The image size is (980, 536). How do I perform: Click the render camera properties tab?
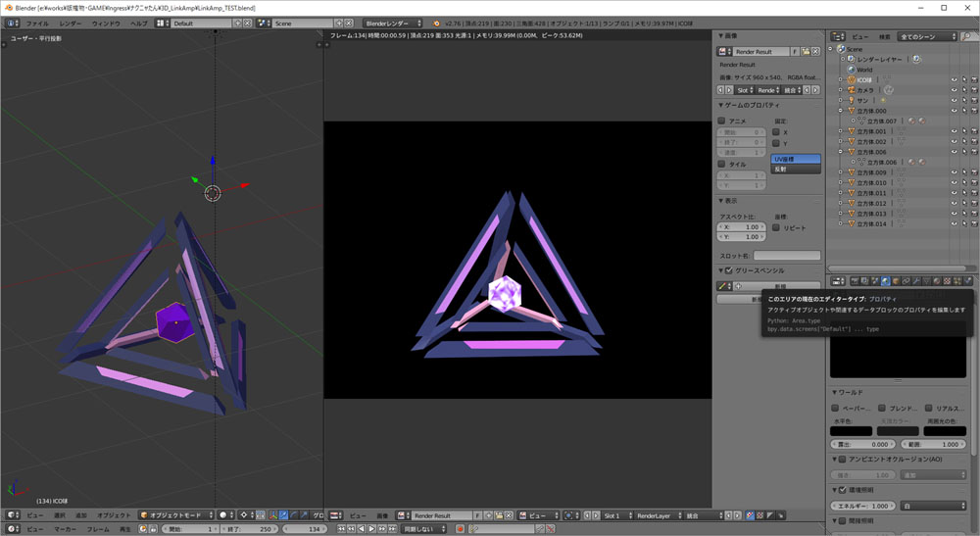[855, 281]
